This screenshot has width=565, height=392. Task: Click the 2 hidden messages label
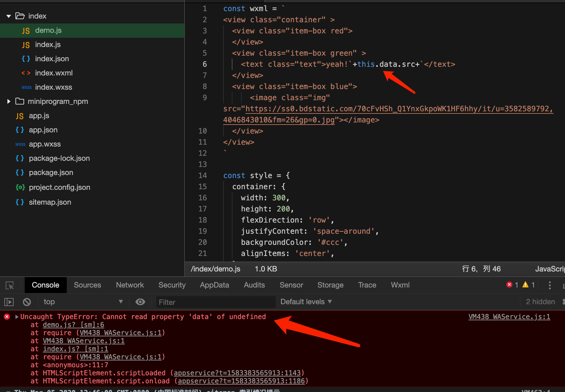(x=540, y=302)
